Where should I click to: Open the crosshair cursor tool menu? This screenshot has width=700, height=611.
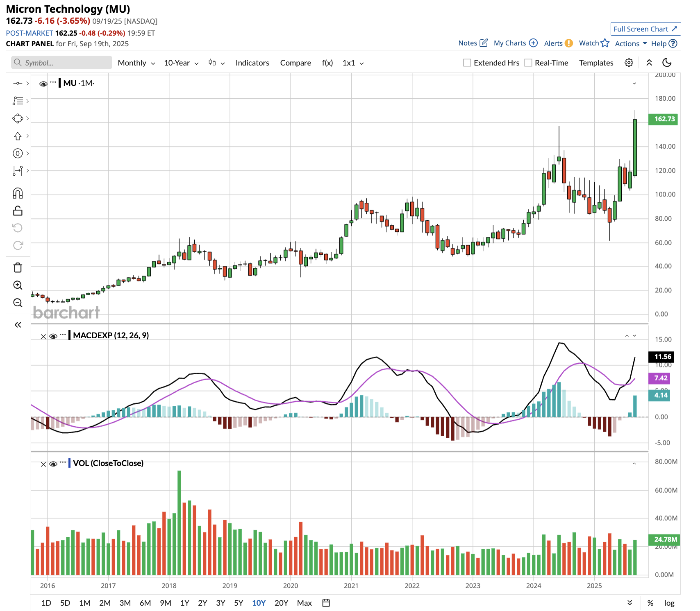click(x=18, y=83)
